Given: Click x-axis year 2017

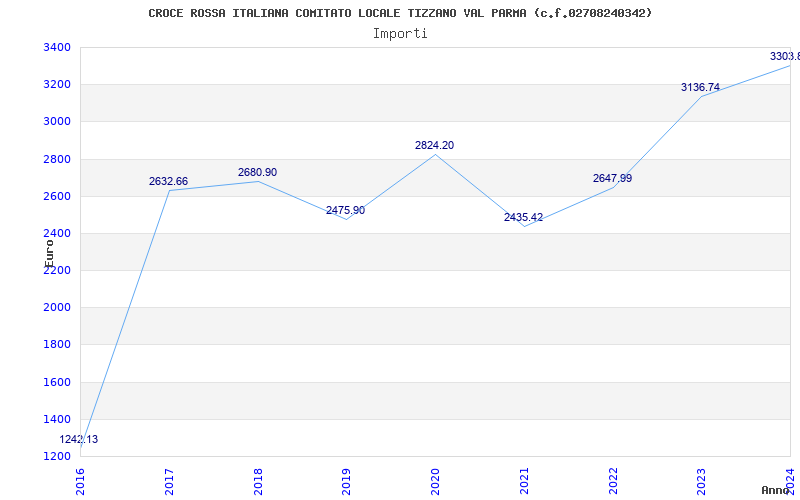Looking at the screenshot, I should [x=169, y=482].
